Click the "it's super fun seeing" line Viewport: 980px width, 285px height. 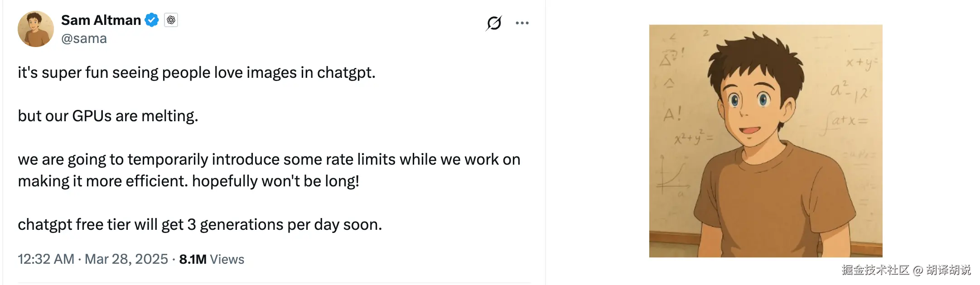pos(196,73)
